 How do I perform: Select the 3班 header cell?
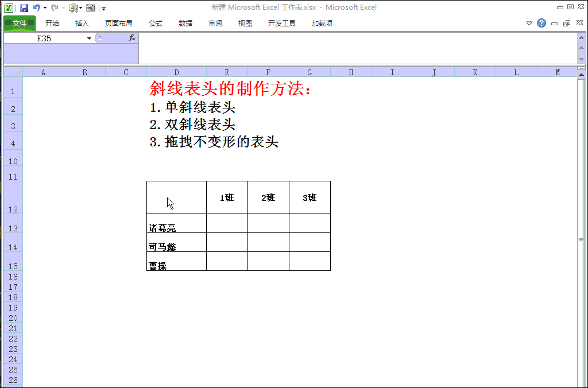(x=310, y=197)
